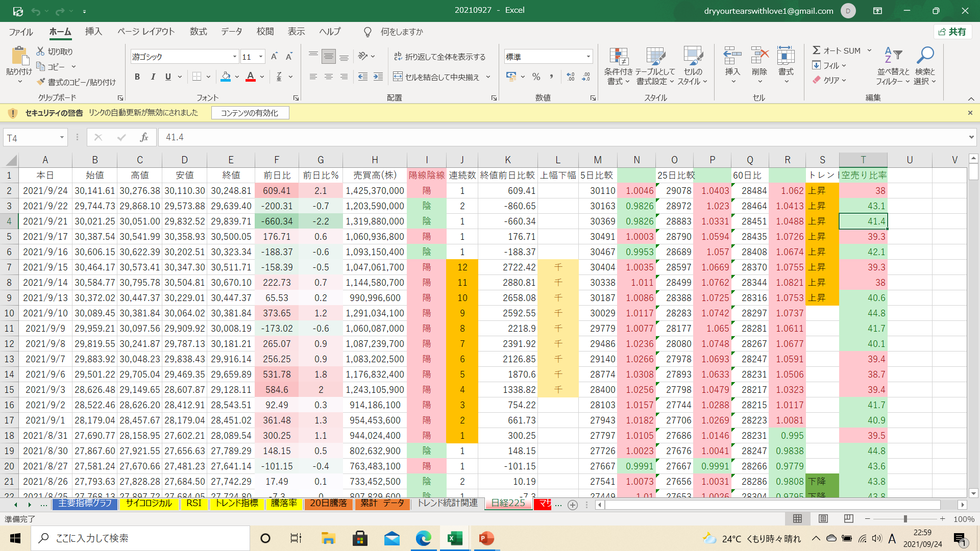The width and height of the screenshot is (980, 551).
Task: Click the increase indent icon
Action: pos(378,77)
